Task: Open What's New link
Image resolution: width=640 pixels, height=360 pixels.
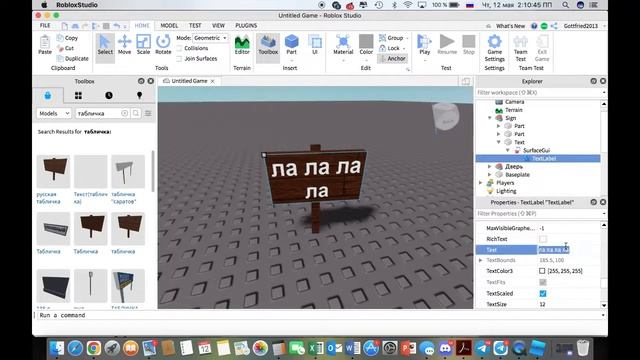Action: (510, 26)
